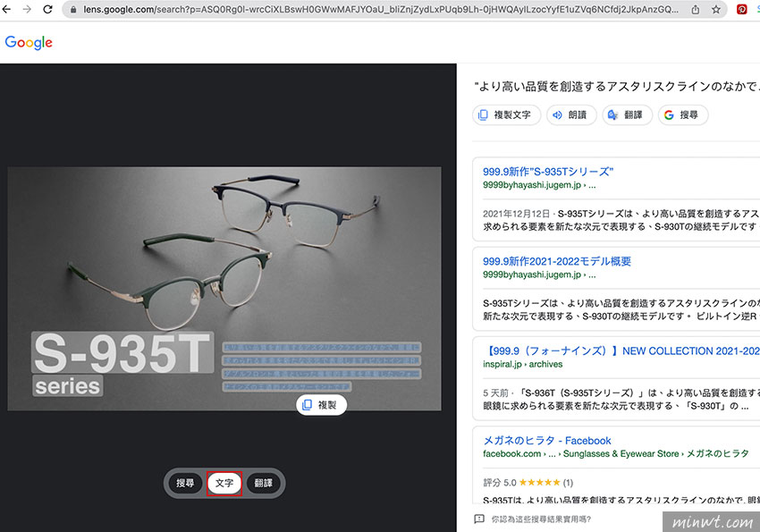Click the 評分 5.0 star rating
760x532 pixels.
pyautogui.click(x=528, y=483)
